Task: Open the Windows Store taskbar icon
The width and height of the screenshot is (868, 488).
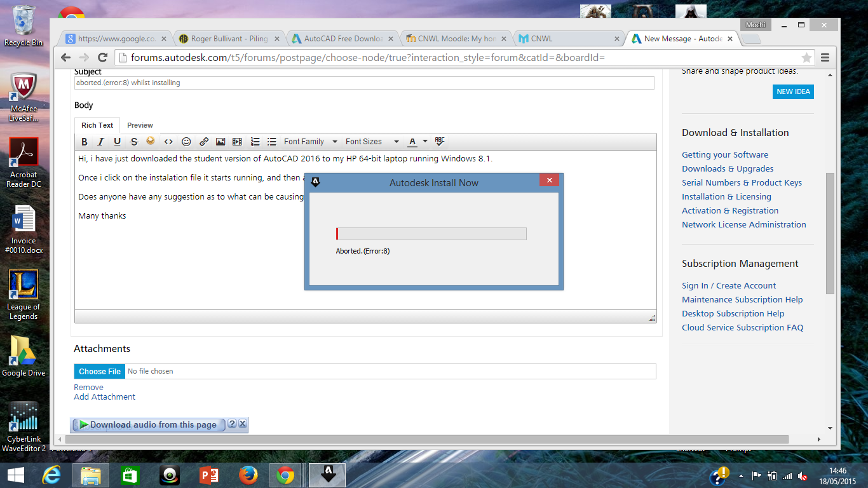Action: [130, 475]
